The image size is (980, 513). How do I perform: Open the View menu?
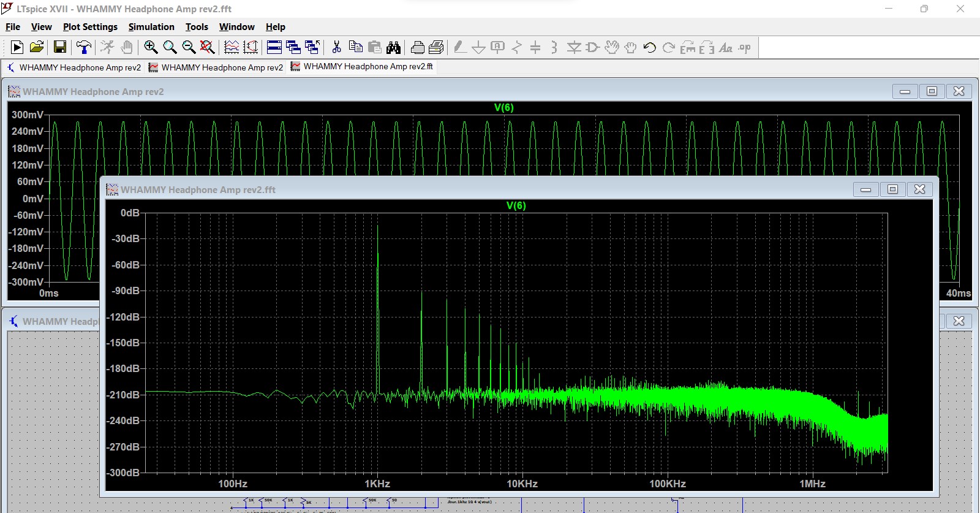tap(42, 27)
